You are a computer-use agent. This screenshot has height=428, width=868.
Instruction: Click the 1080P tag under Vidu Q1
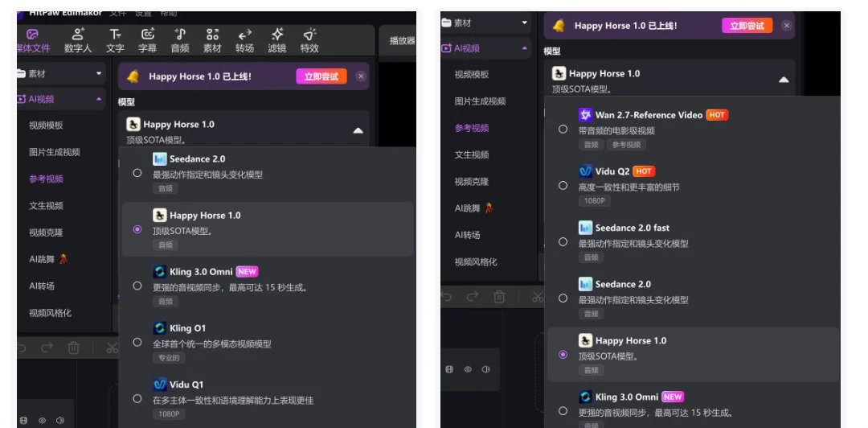[x=168, y=414]
